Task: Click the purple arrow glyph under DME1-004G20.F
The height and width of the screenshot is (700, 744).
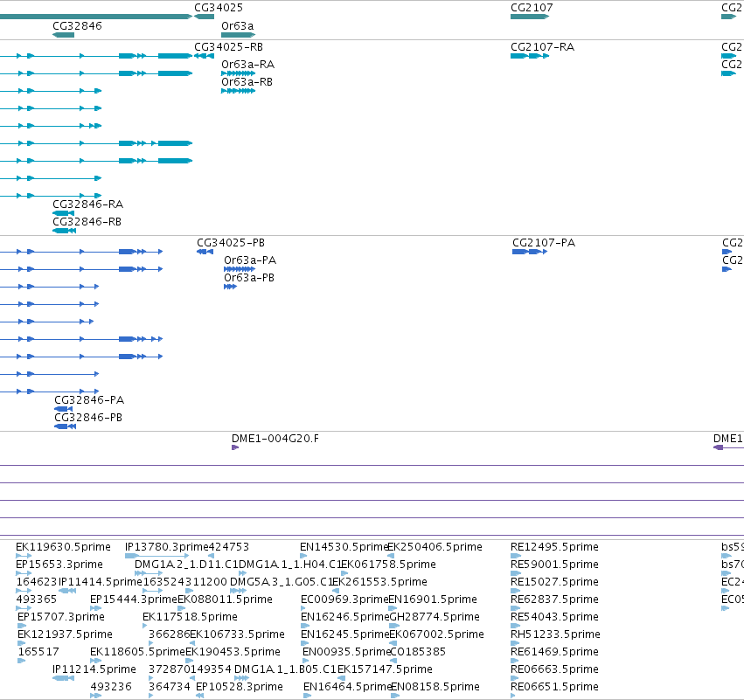Action: 235,447
